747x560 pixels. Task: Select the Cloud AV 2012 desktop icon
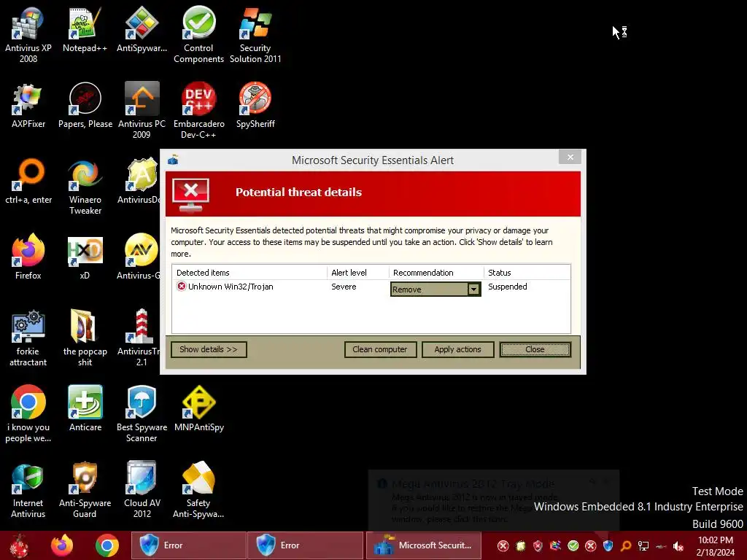point(142,490)
